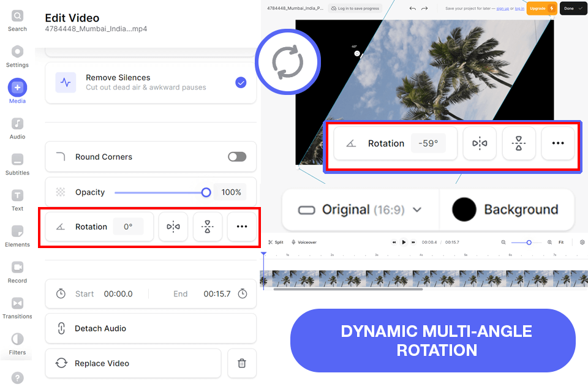Click the timeline horizontal scrollbar

point(348,289)
